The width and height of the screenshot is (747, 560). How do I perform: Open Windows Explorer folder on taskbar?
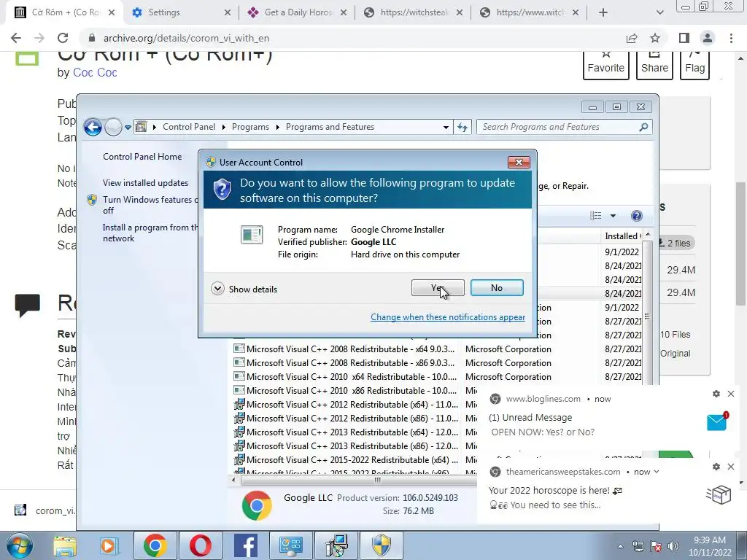(65, 545)
